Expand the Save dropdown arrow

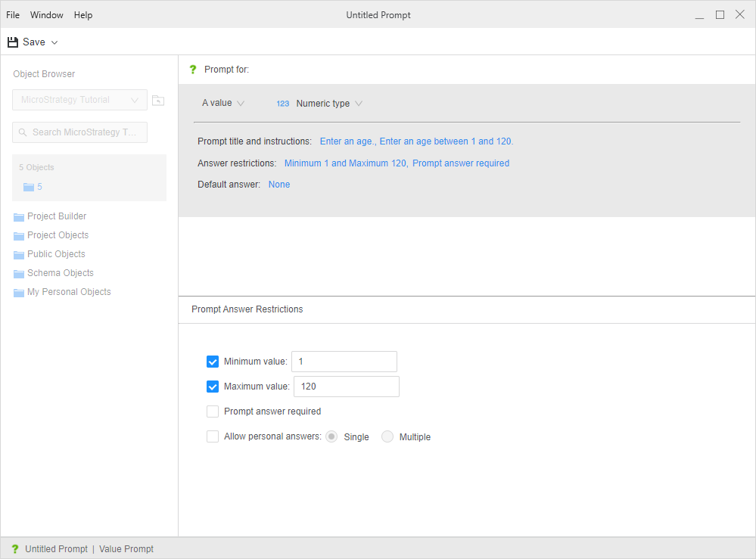coord(54,42)
